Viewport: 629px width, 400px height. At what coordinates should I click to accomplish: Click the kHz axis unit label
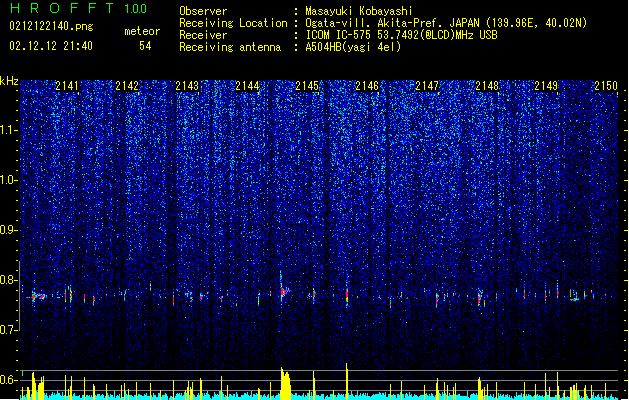pos(9,81)
